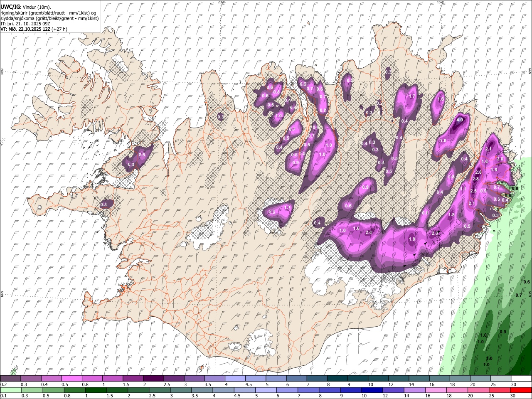This screenshot has height=399, width=532.
Task: Click the 1.7 snowfall value on the map
Action: pyautogui.click(x=412, y=96)
